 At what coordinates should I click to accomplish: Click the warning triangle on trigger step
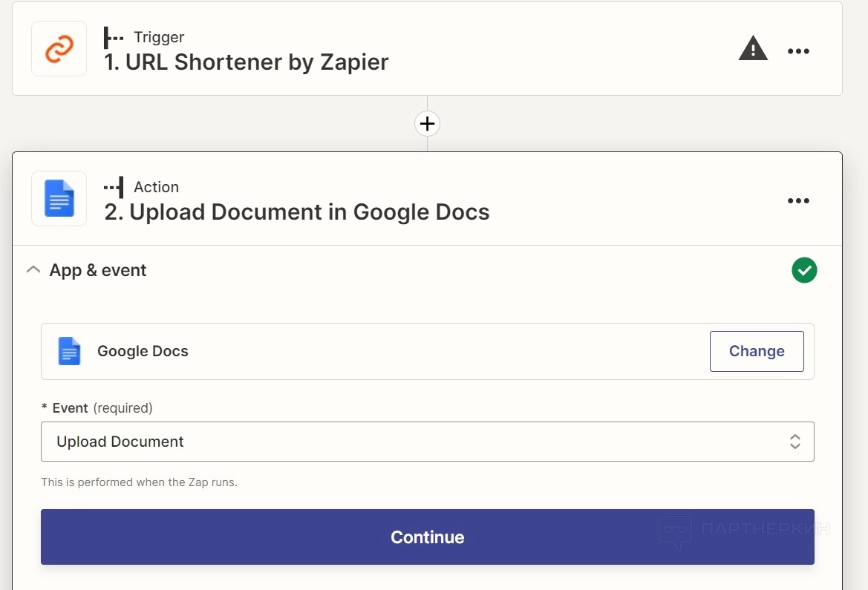pos(753,50)
